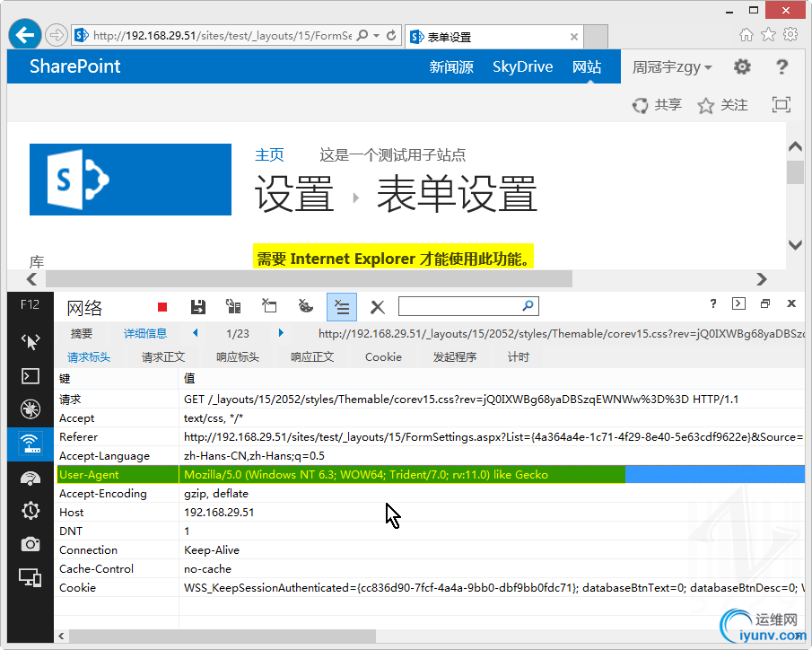Open UI Responsiveness gauge icon

point(30,478)
